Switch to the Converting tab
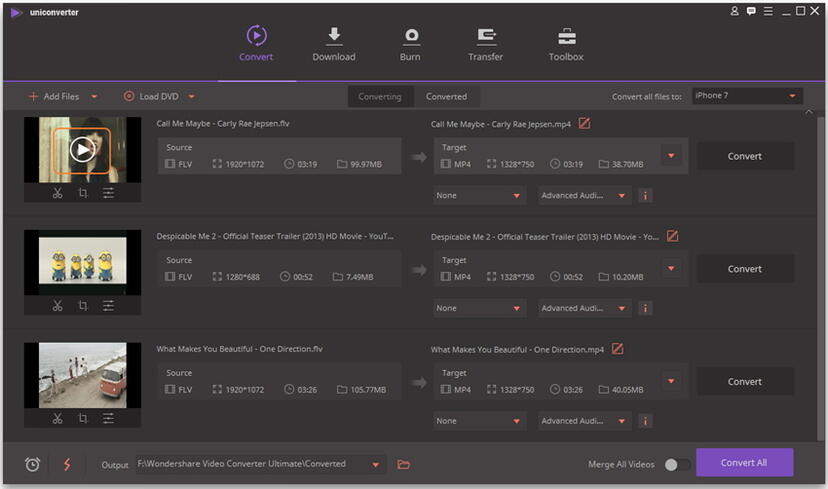This screenshot has height=489, width=828. pyautogui.click(x=380, y=97)
